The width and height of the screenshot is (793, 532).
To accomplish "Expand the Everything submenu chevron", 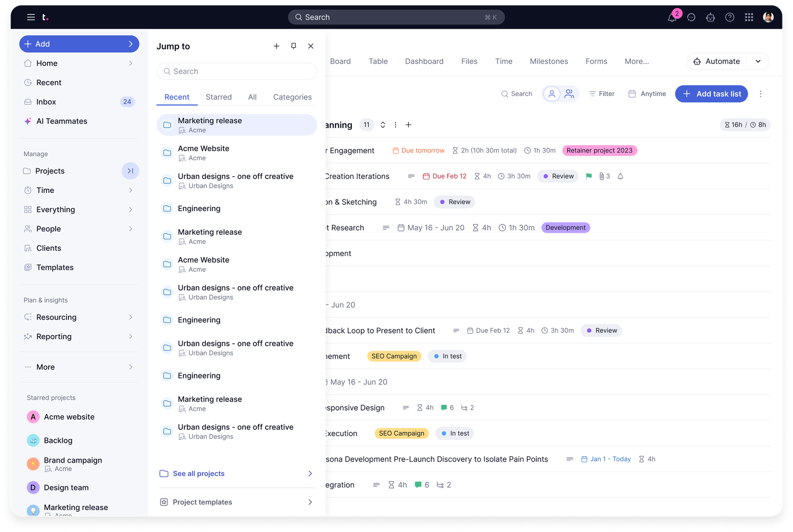I will pyautogui.click(x=130, y=210).
